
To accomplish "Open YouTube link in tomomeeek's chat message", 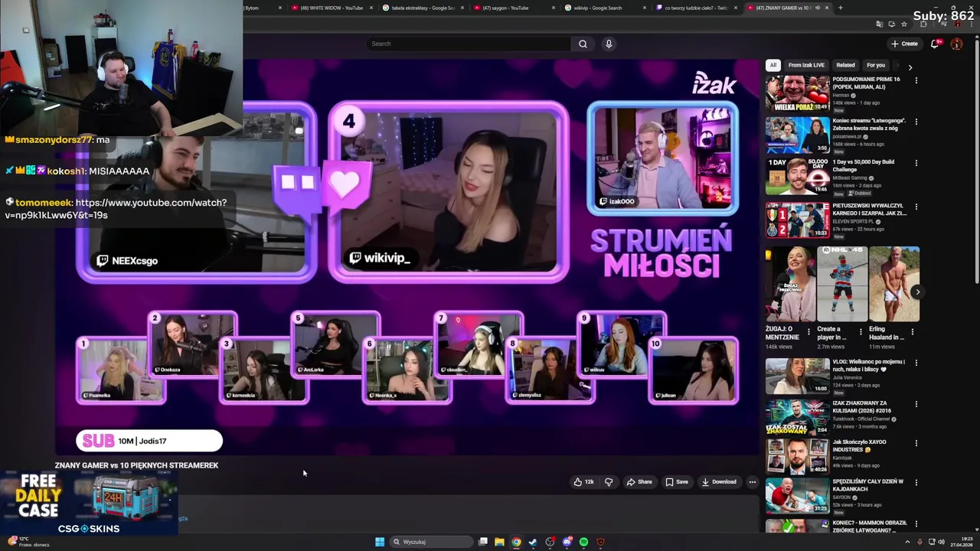I will point(116,209).
